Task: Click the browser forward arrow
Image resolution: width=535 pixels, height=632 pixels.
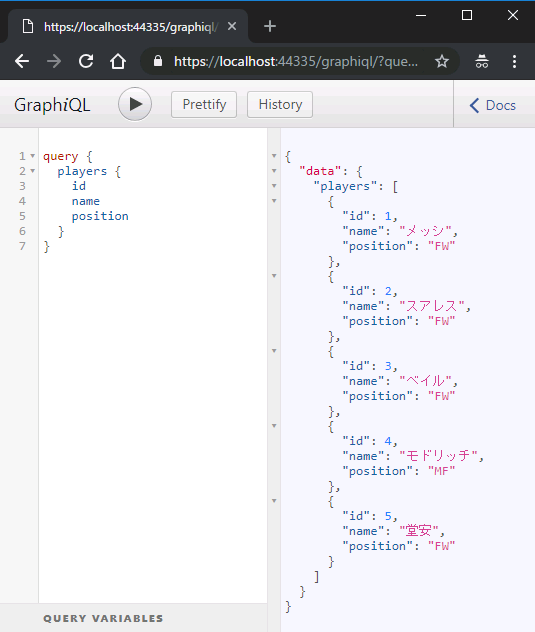Action: (x=54, y=62)
